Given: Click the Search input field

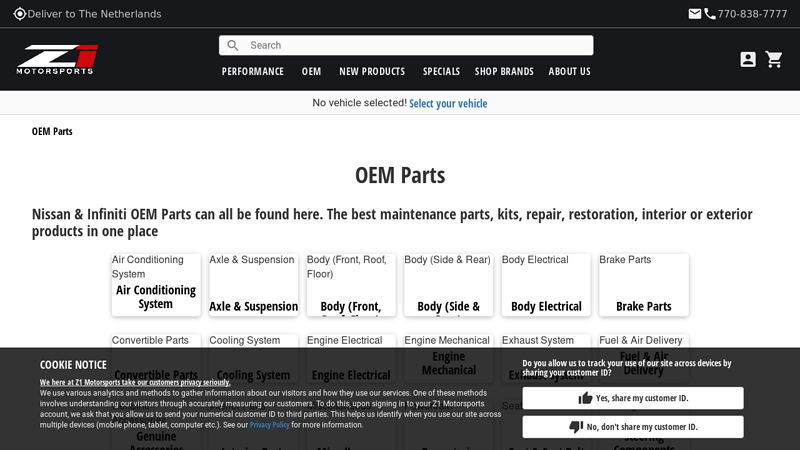Looking at the screenshot, I should (406, 45).
